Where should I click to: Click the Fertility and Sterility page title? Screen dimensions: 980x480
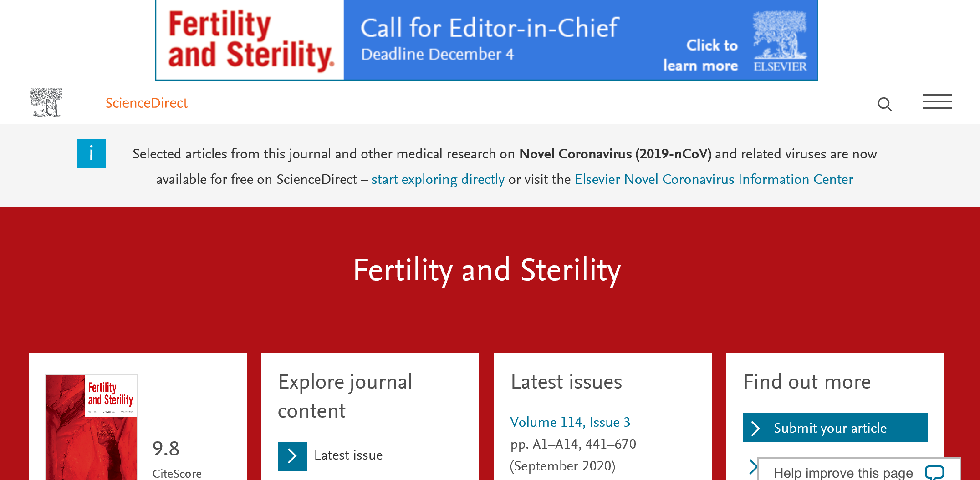[x=487, y=270]
